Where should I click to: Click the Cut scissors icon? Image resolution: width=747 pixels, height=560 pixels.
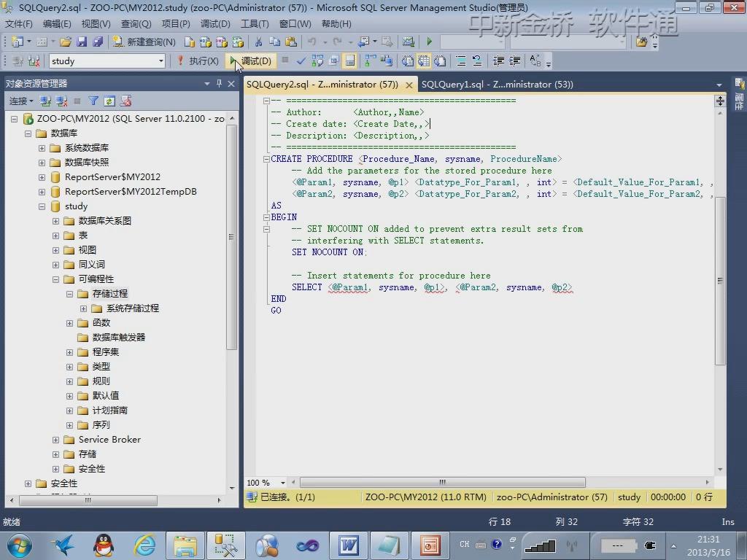(x=259, y=42)
